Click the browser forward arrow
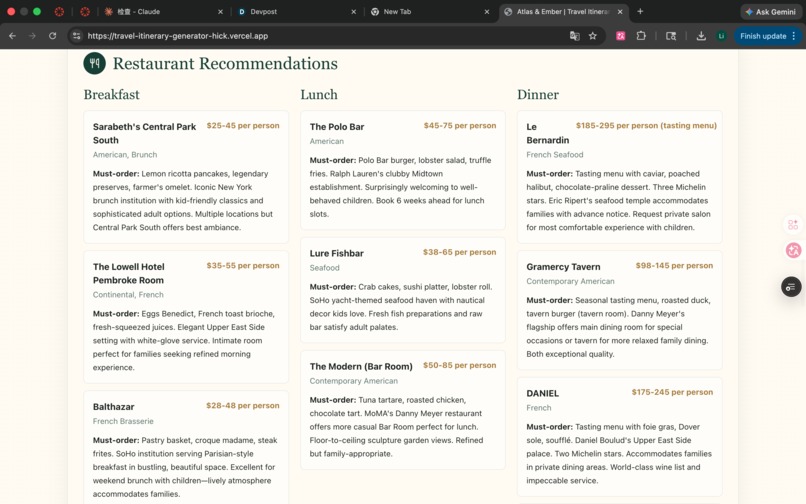 coord(32,36)
